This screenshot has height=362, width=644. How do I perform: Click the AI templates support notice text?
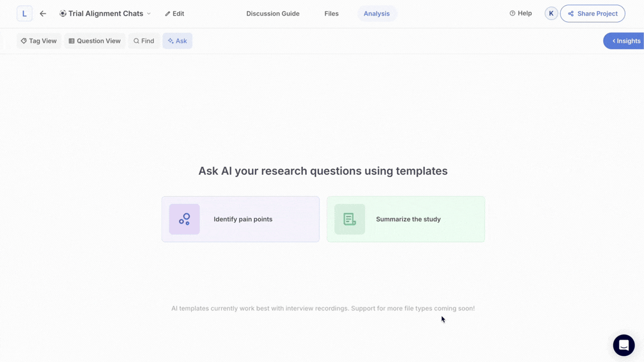(x=323, y=308)
